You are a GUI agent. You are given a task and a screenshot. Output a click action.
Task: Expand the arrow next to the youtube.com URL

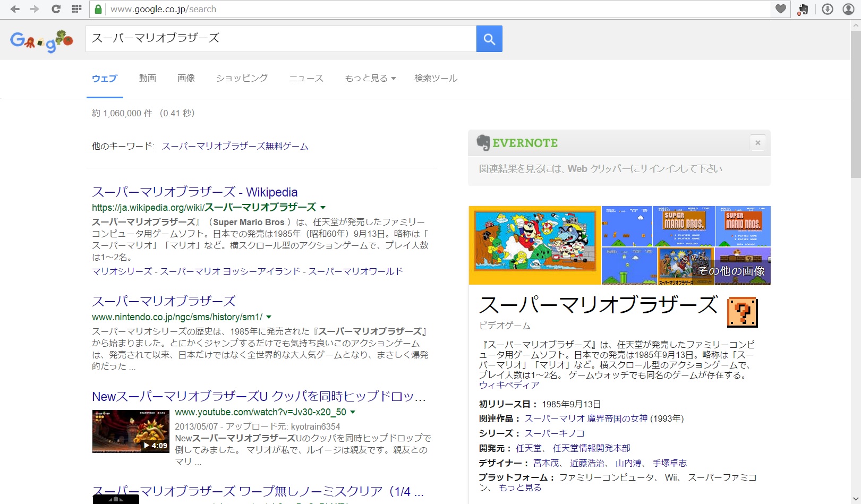tap(353, 412)
